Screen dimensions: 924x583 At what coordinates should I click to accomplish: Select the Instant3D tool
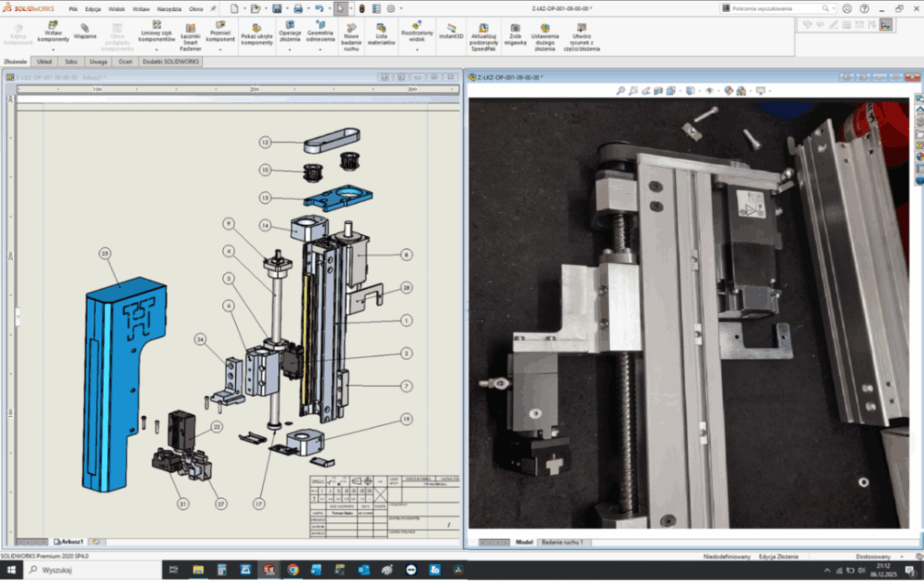(x=450, y=28)
